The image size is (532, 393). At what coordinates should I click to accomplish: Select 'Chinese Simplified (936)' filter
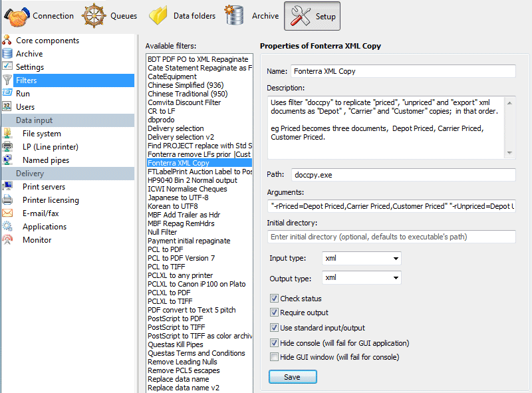coord(186,85)
